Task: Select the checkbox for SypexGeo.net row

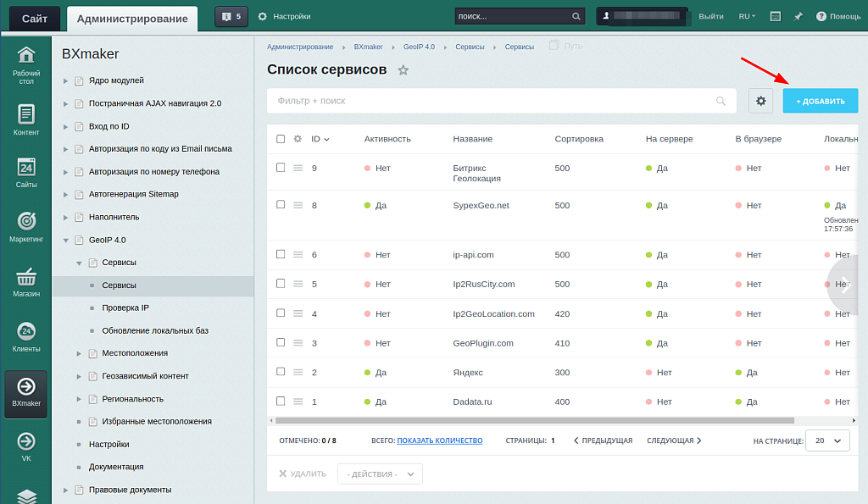Action: (x=281, y=205)
